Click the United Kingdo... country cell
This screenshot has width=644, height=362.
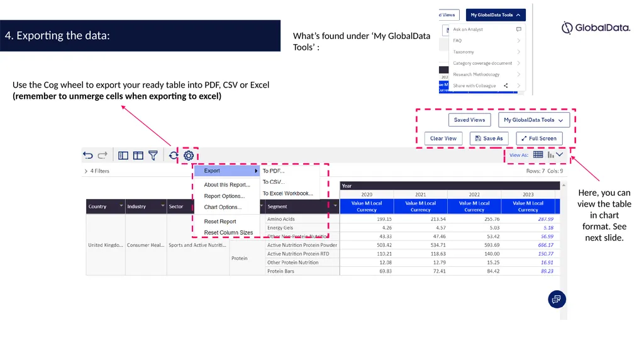[x=106, y=245]
